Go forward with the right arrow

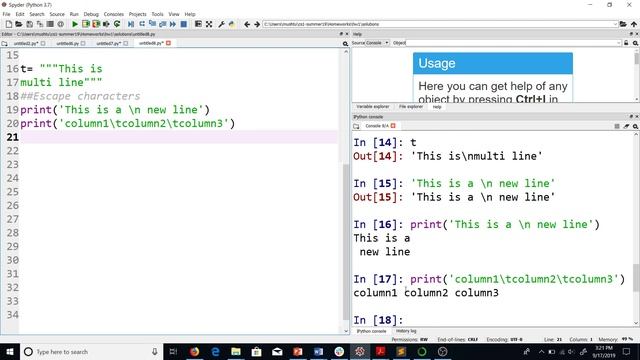[x=257, y=24]
